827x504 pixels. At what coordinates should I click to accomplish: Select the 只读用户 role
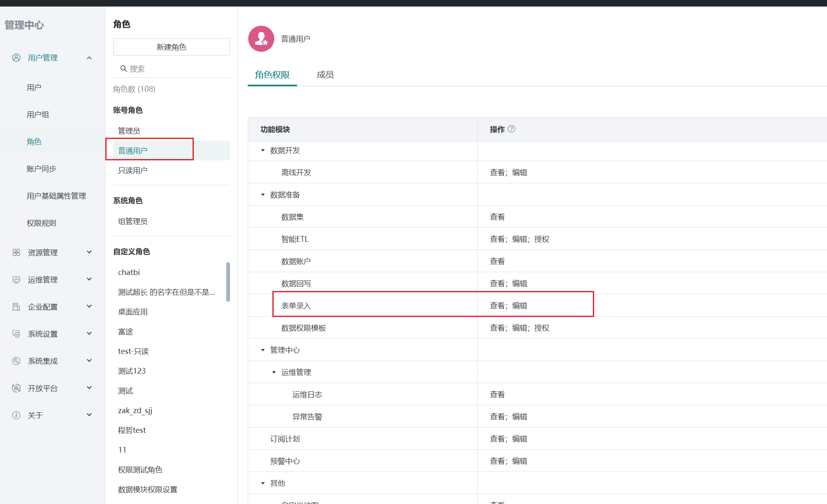click(132, 171)
